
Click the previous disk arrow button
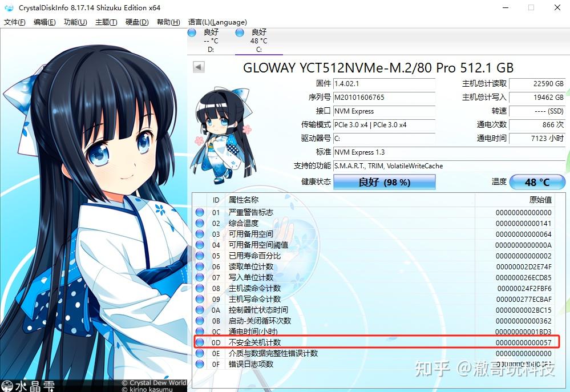(199, 67)
